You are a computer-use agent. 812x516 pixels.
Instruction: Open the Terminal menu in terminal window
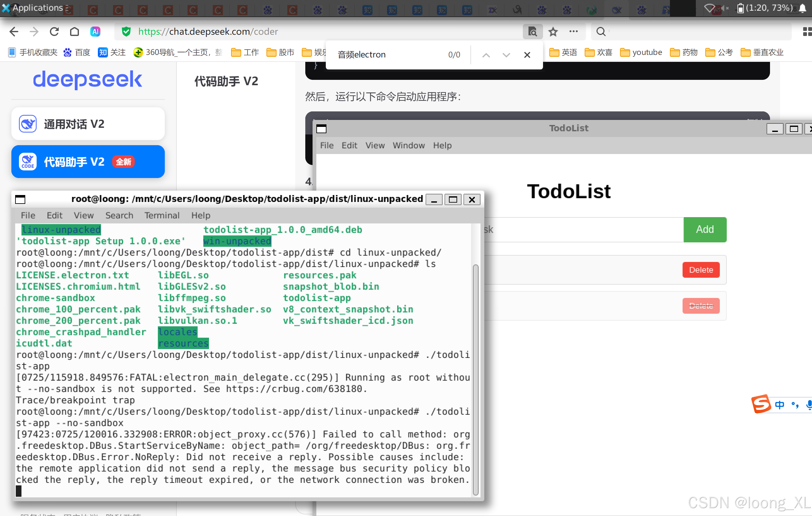162,215
